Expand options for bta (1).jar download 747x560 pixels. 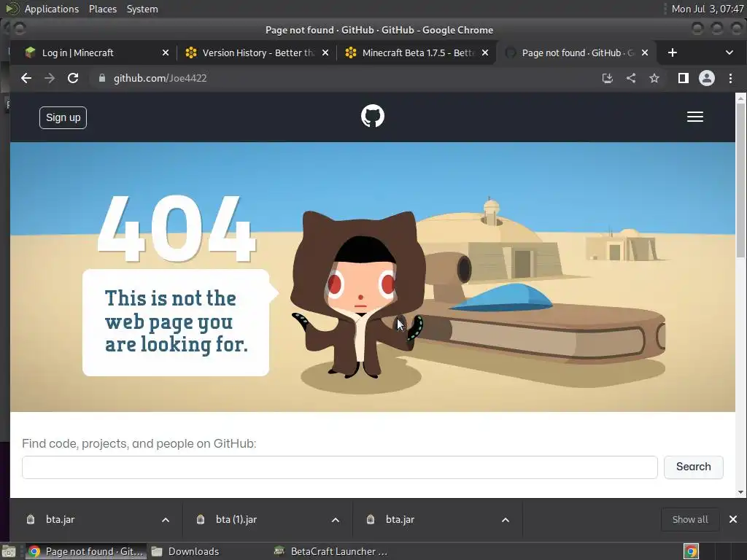pos(336,519)
